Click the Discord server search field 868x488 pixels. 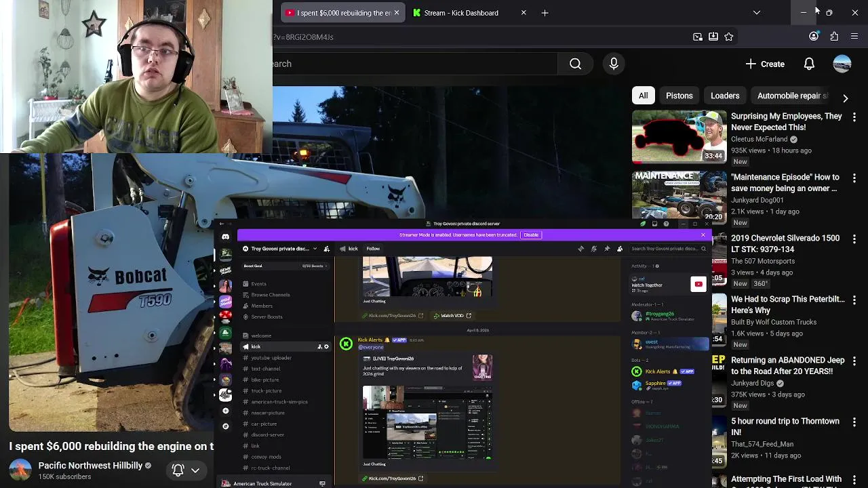point(668,249)
